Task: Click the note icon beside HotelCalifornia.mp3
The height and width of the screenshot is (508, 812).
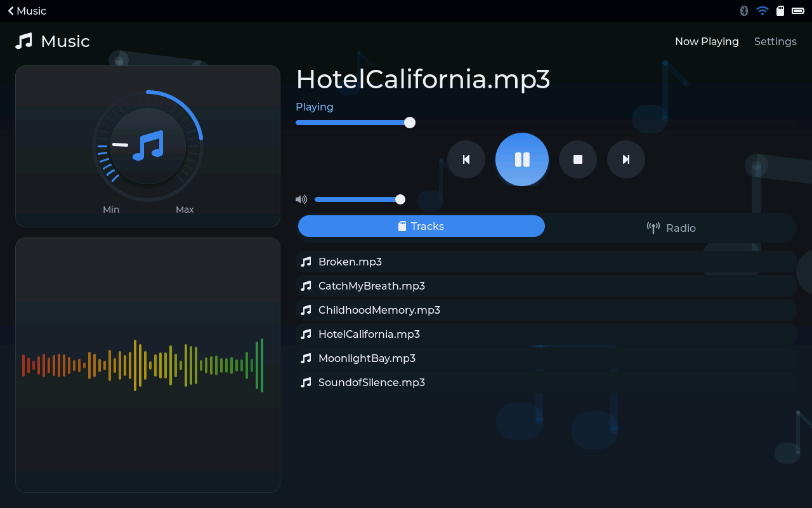Action: pos(306,334)
